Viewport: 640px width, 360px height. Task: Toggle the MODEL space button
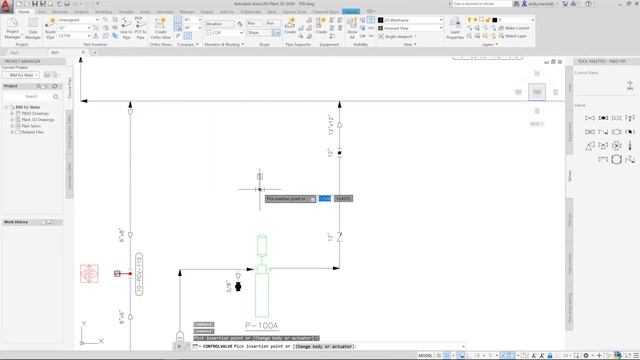click(x=425, y=356)
